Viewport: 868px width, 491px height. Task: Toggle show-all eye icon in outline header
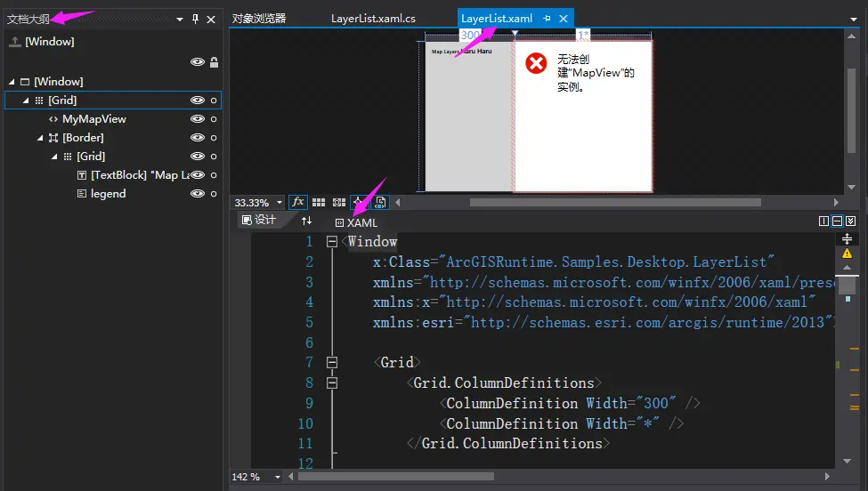[x=198, y=62]
